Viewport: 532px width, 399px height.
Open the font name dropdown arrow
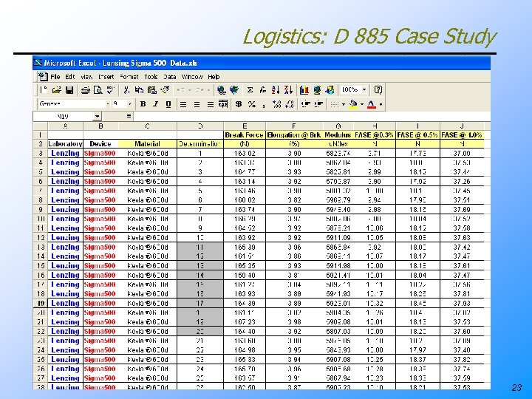pyautogui.click(x=108, y=104)
